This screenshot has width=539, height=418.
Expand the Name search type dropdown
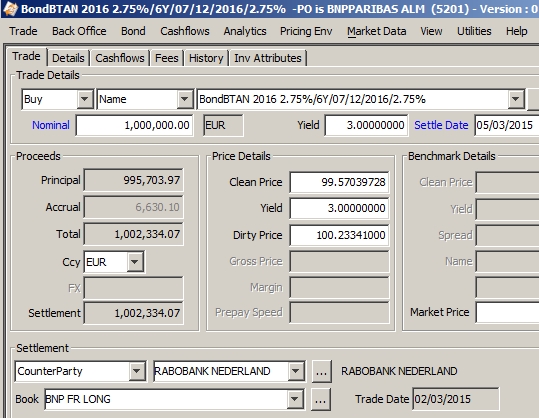(x=185, y=99)
